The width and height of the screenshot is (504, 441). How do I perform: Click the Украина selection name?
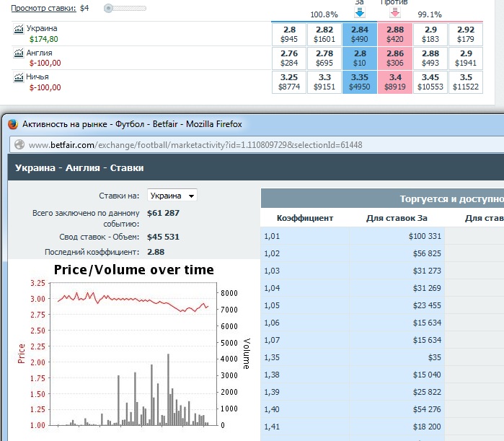click(42, 28)
